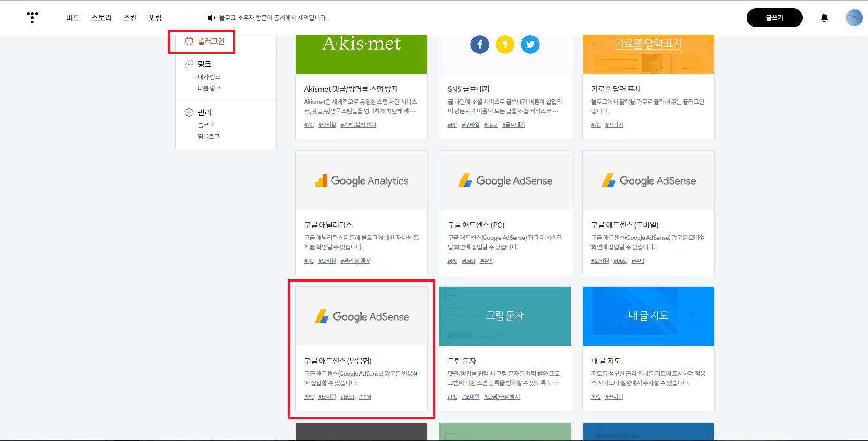The height and width of the screenshot is (441, 868).
Task: Open the Google AdSense (반응형) thumbnail
Action: 362,316
